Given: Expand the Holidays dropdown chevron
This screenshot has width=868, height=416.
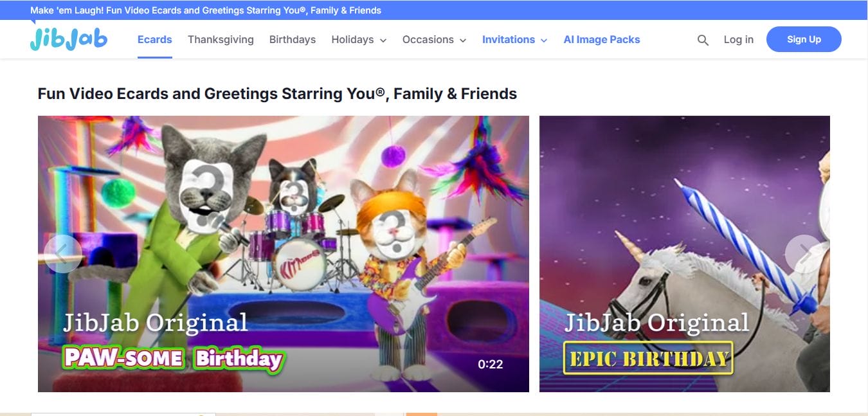Looking at the screenshot, I should [x=383, y=40].
